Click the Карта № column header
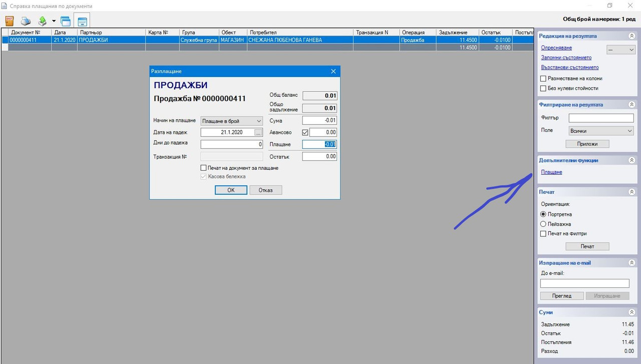The height and width of the screenshot is (364, 641). (x=163, y=33)
